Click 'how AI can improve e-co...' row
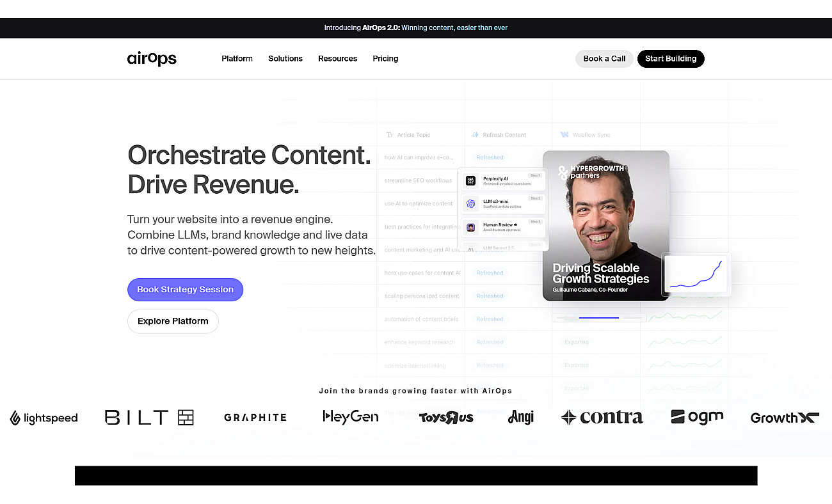This screenshot has height=504, width=832. (x=419, y=157)
